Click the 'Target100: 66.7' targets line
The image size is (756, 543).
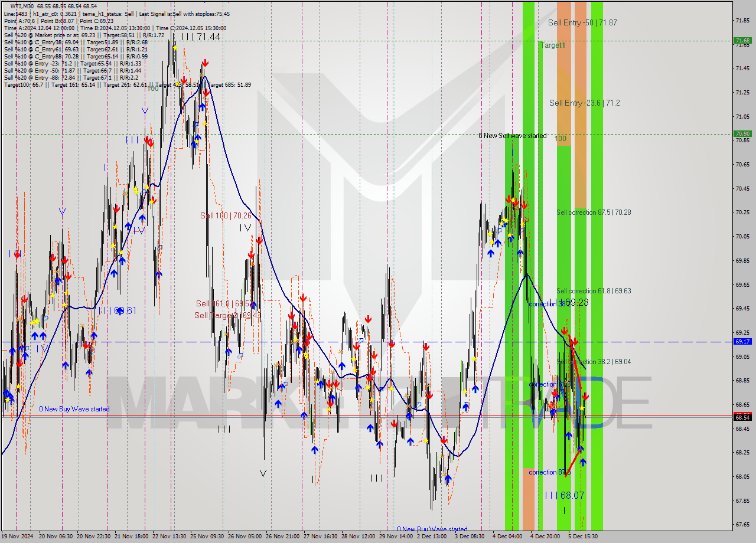click(x=127, y=84)
